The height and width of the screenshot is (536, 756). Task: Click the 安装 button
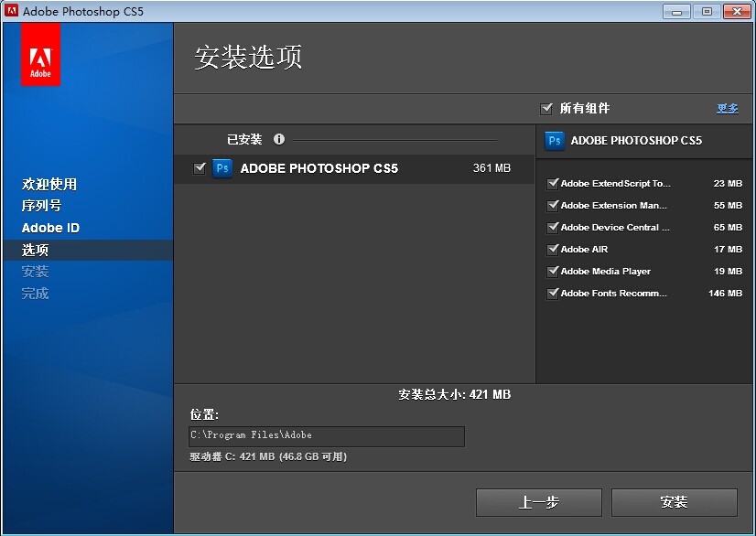675,502
